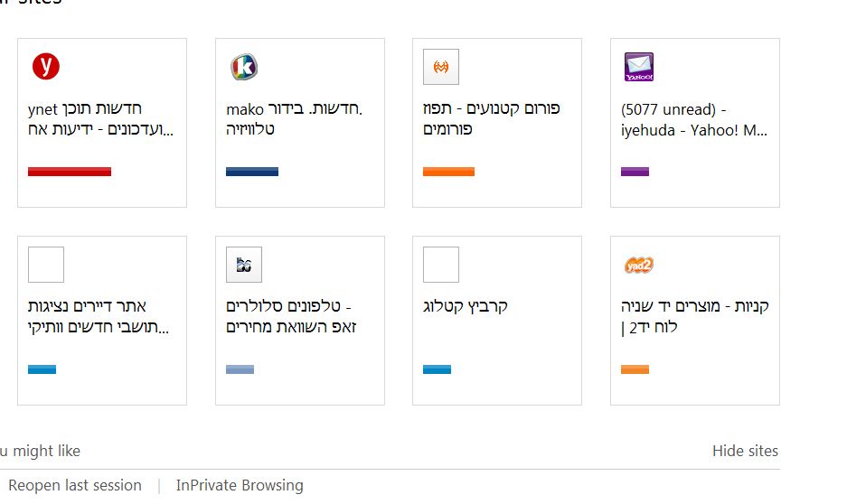This screenshot has width=847, height=504.
Task: Click the colorful mako K icon
Action: (x=244, y=67)
